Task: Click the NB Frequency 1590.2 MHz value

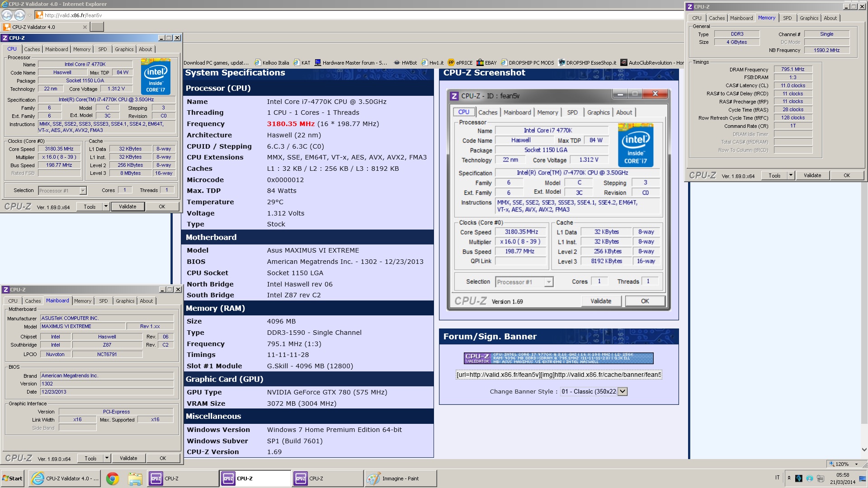Action: pyautogui.click(x=826, y=50)
